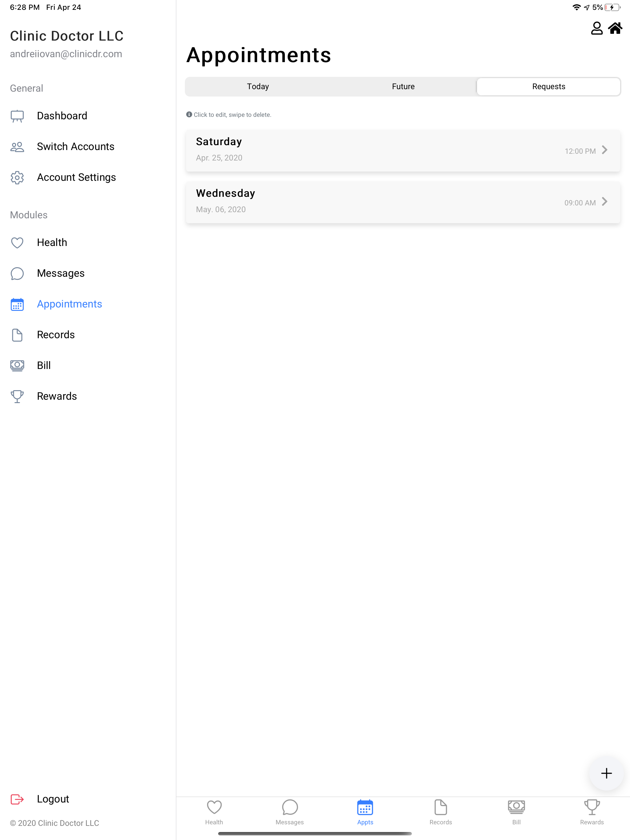The width and height of the screenshot is (630, 840).
Task: Switch to the Future tab
Action: click(403, 87)
